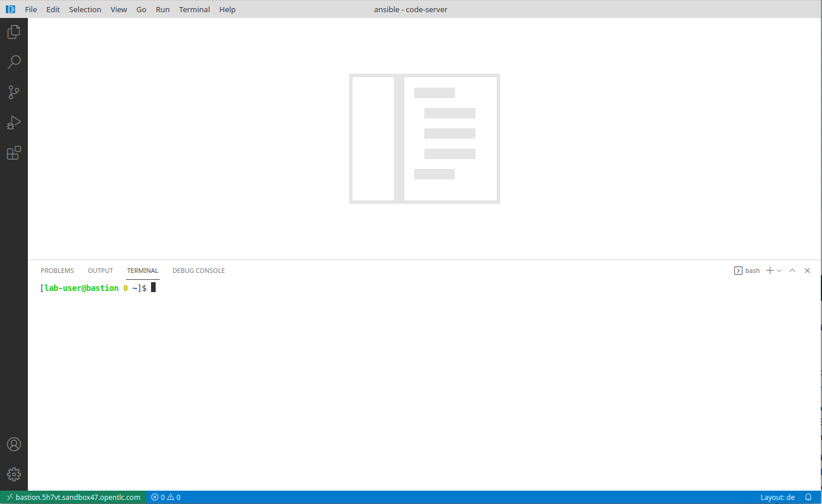Open the File menu
Viewport: 822px width, 504px height.
click(31, 9)
